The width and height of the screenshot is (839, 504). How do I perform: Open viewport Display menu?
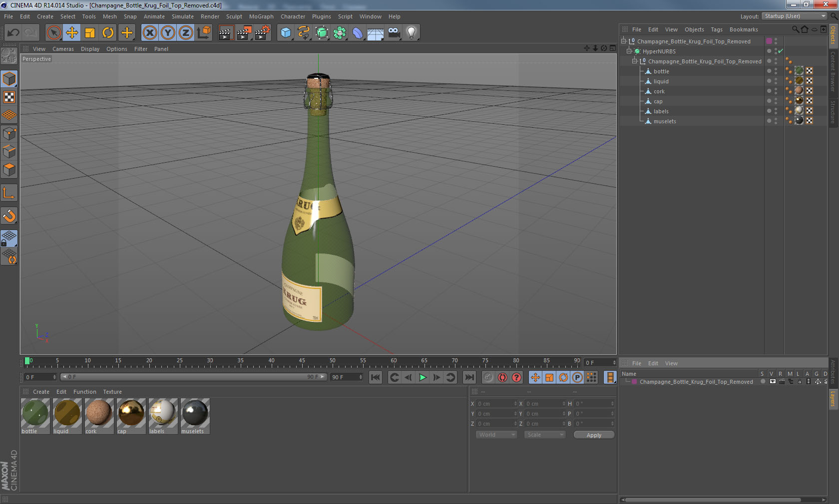click(x=90, y=49)
